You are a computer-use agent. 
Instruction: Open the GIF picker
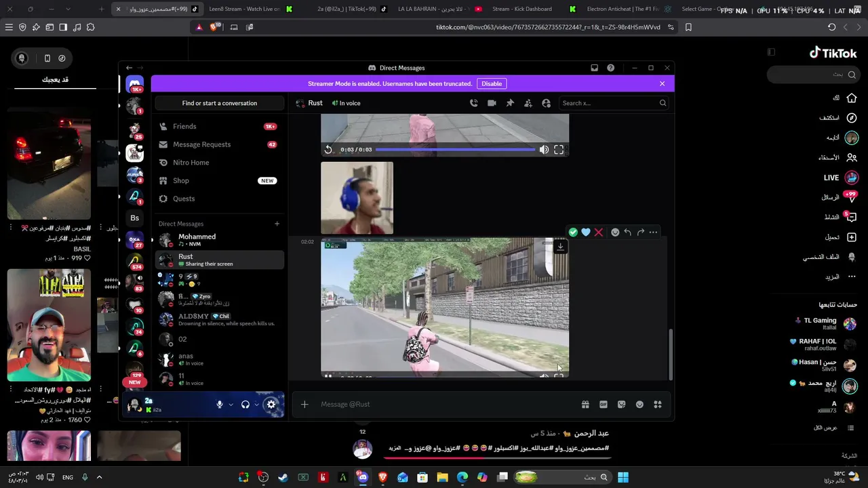click(604, 405)
